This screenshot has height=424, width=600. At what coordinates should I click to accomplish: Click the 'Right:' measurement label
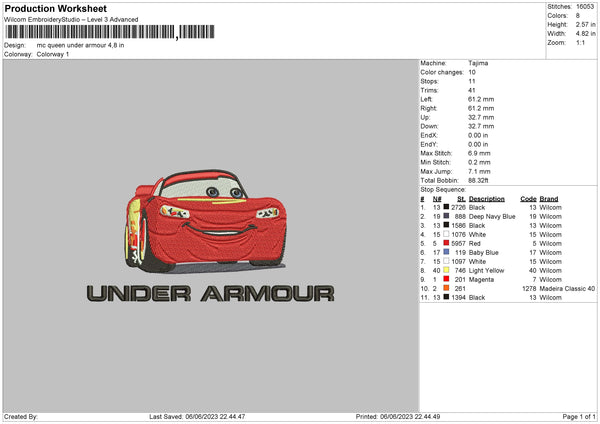(x=428, y=108)
